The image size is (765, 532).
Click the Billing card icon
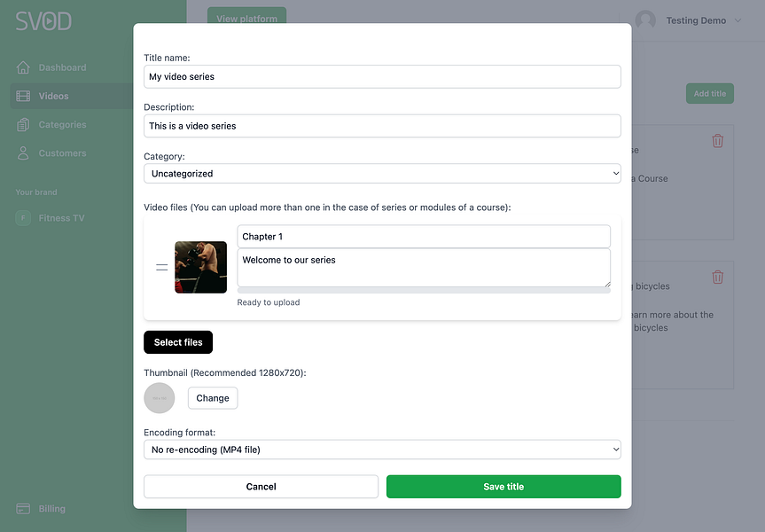coord(23,509)
